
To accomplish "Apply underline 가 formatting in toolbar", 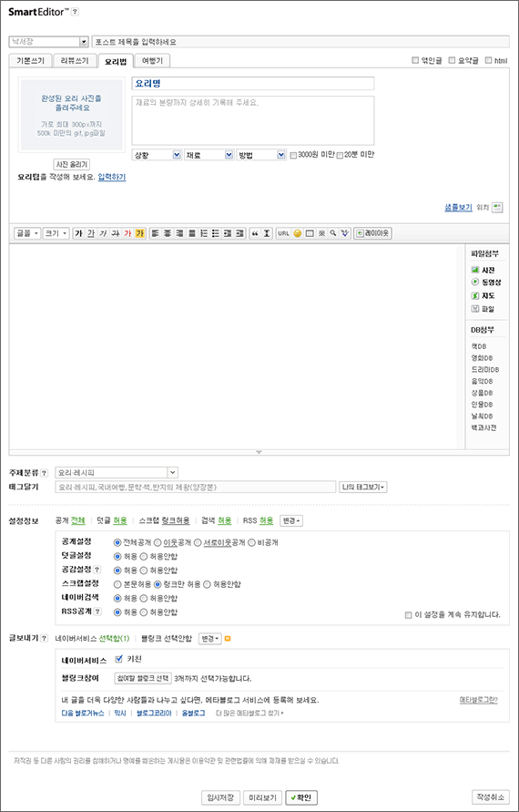I will click(91, 233).
